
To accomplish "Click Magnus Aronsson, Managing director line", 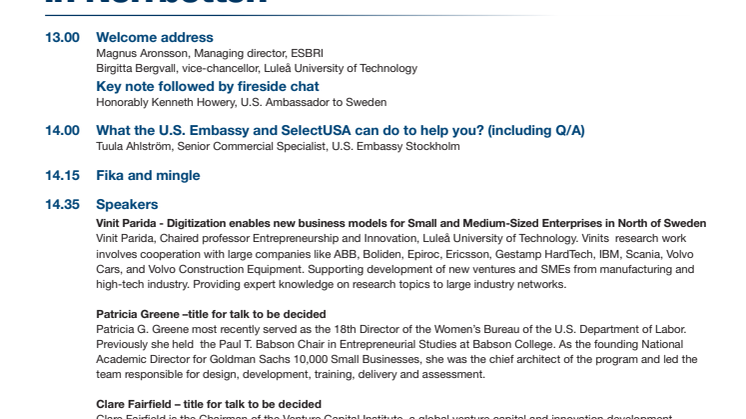I will coord(210,53).
